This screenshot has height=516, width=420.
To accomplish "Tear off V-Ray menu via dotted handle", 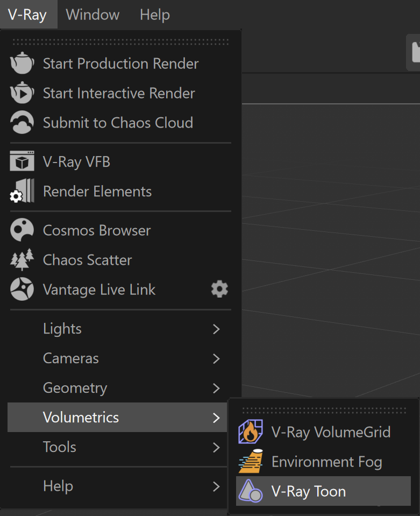I will tap(120, 42).
